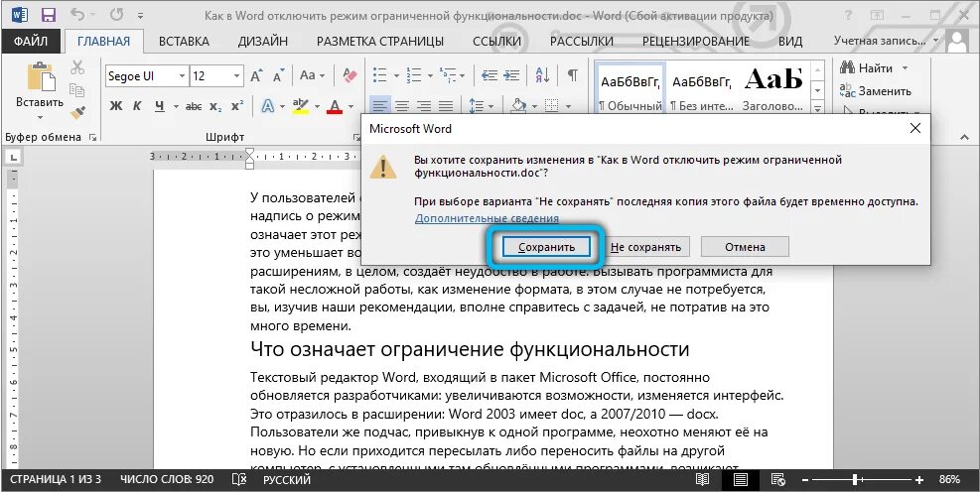Image resolution: width=980 pixels, height=492 pixels.
Task: Click the Bullets list icon
Action: point(380,75)
